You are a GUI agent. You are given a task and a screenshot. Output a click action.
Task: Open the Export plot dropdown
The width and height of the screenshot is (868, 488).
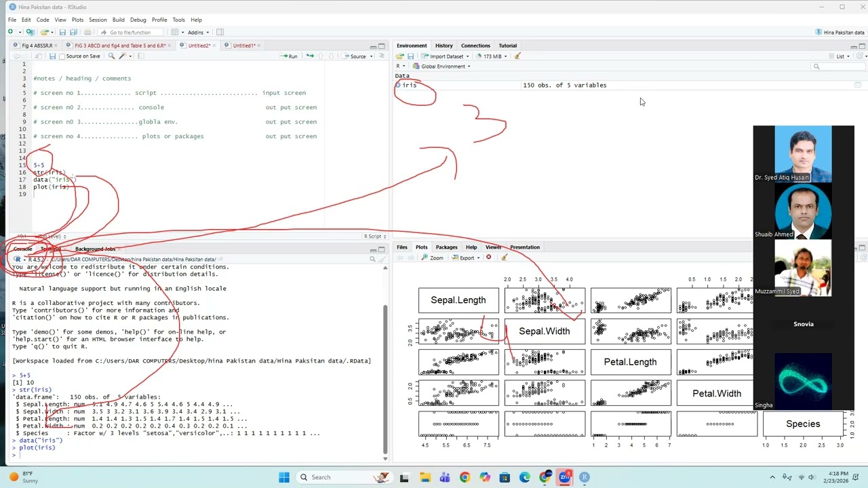click(466, 258)
